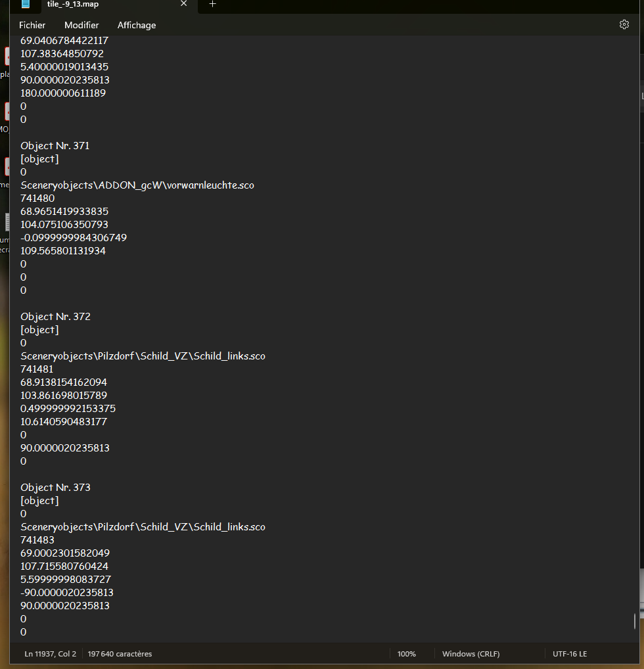
Task: Close the tile_-9_13.map tab
Action: [183, 4]
